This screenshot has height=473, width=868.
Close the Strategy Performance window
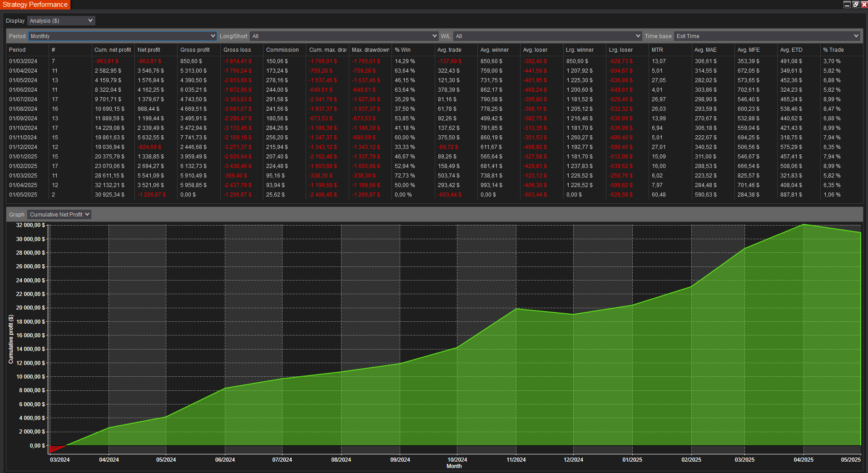864,5
